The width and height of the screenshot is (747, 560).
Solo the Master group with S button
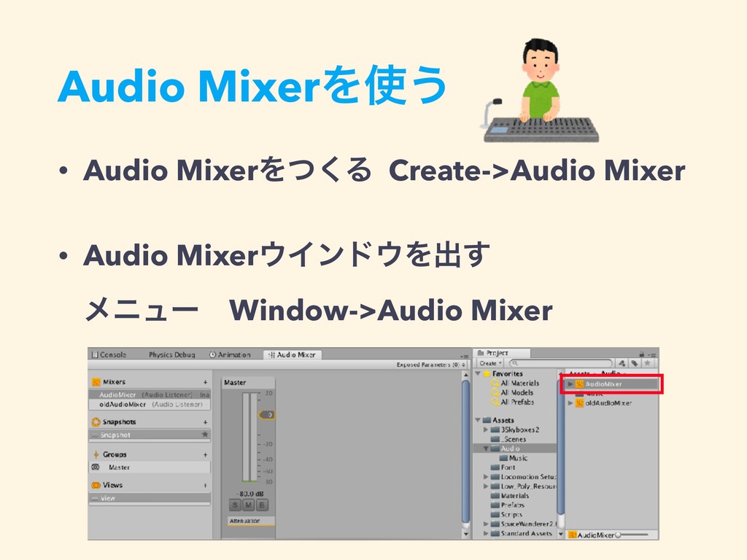coord(236,505)
